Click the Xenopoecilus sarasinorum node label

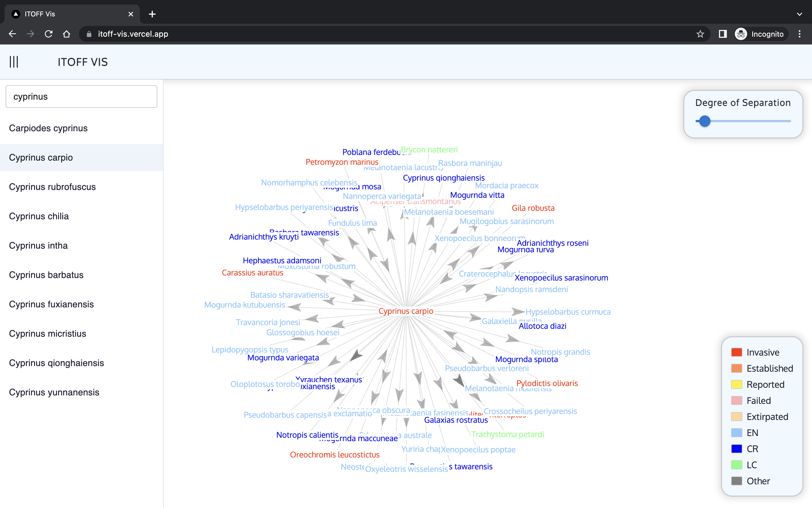point(561,278)
